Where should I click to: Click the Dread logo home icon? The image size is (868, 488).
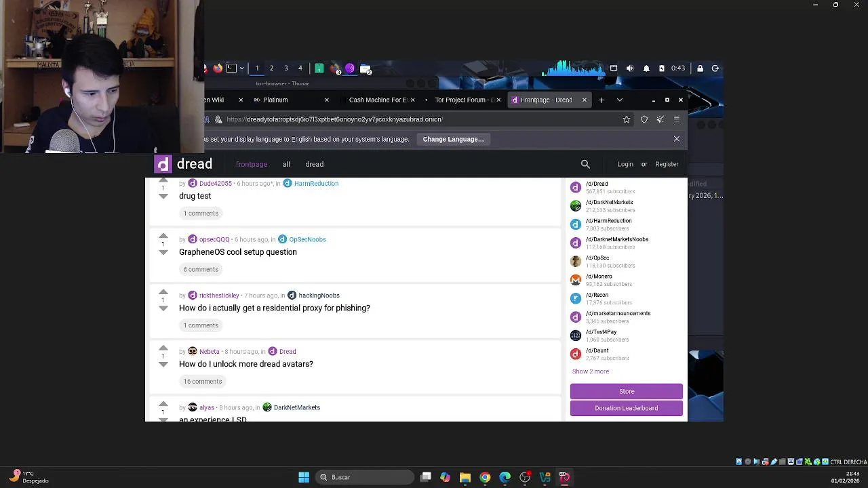pyautogui.click(x=163, y=164)
